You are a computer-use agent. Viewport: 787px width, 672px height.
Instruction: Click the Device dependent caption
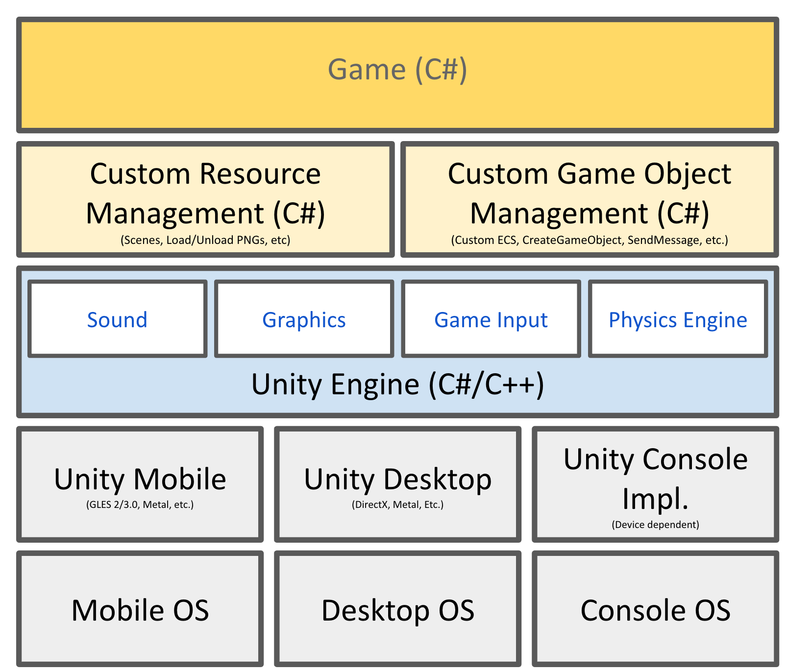pos(655,524)
